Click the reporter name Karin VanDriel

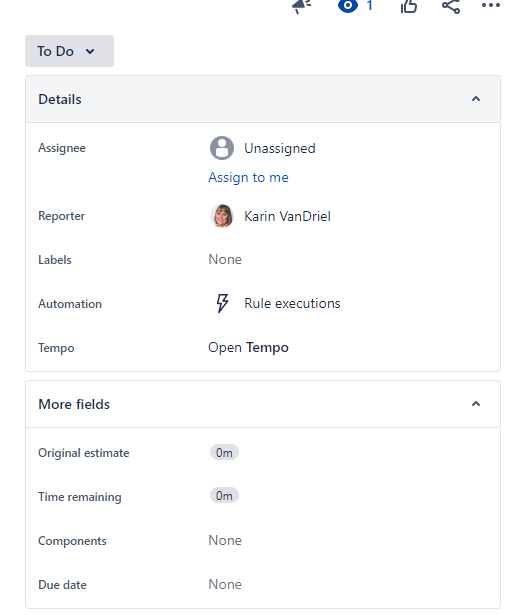point(288,216)
